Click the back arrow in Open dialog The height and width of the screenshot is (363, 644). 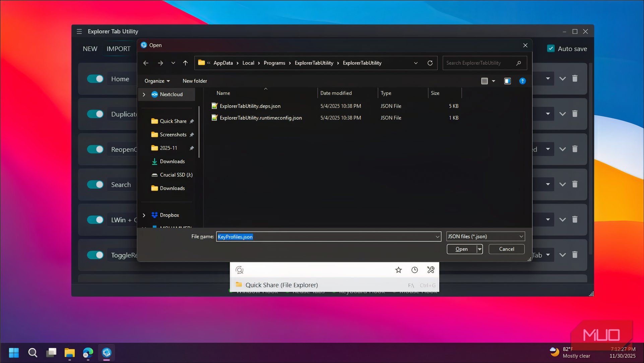pos(146,63)
